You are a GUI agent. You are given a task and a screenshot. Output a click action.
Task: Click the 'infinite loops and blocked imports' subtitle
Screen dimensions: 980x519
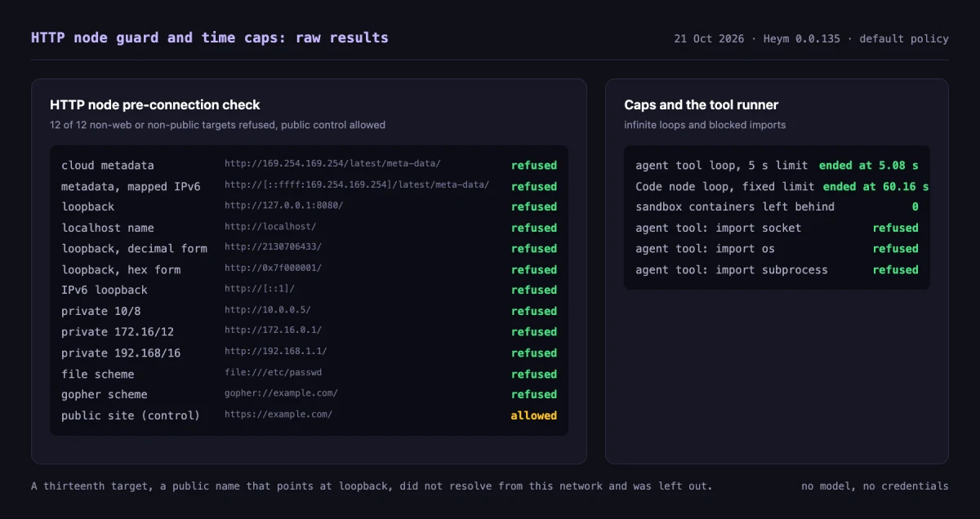[x=705, y=125]
